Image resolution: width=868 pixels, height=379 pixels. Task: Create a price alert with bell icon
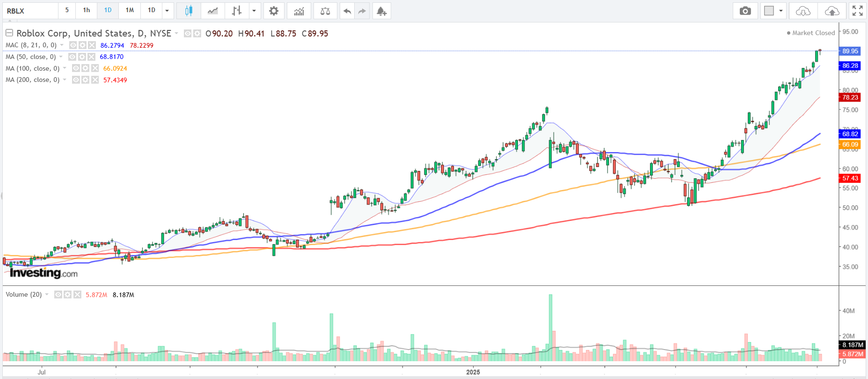click(381, 11)
